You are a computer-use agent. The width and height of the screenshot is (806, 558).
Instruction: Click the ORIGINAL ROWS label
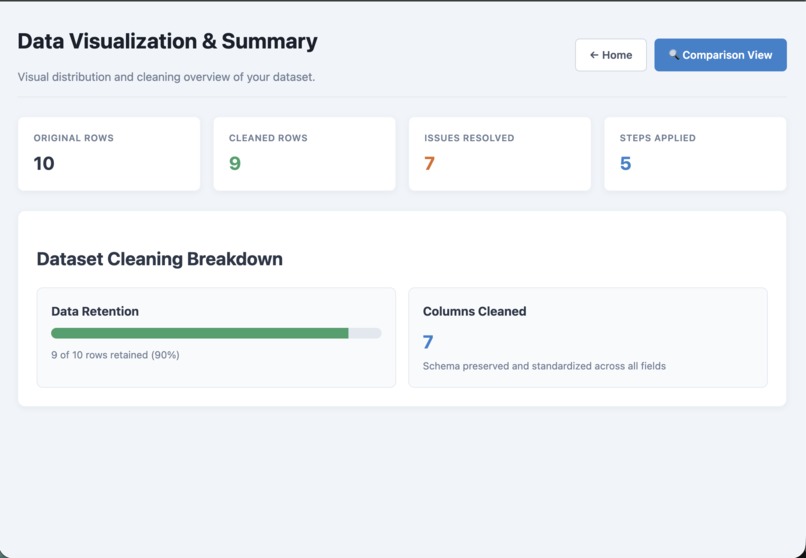[x=74, y=138]
